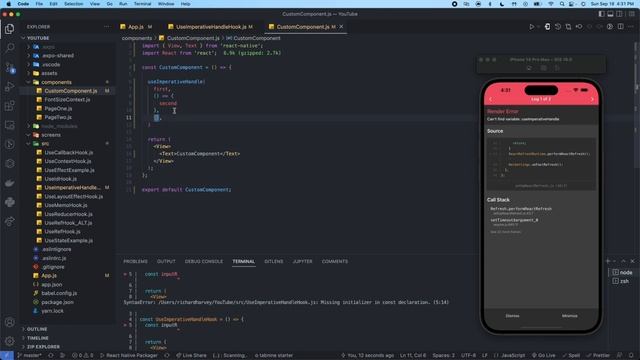Open the Docker whale icon view

click(x=9, y=183)
